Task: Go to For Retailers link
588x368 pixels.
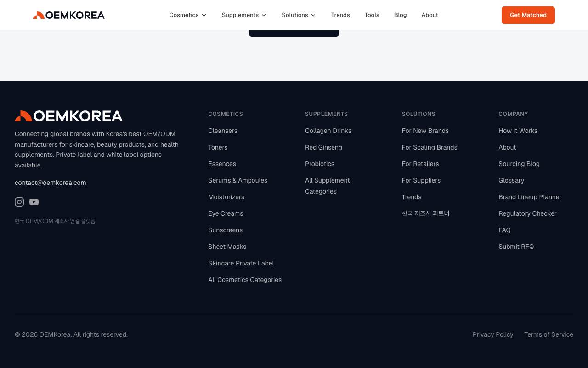Action: click(420, 164)
